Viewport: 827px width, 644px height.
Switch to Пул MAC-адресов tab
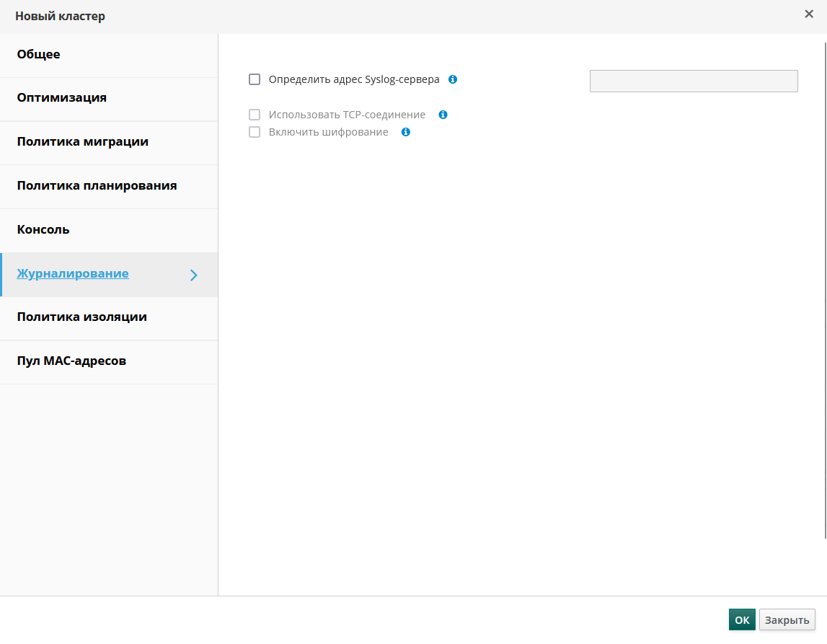click(x=109, y=362)
